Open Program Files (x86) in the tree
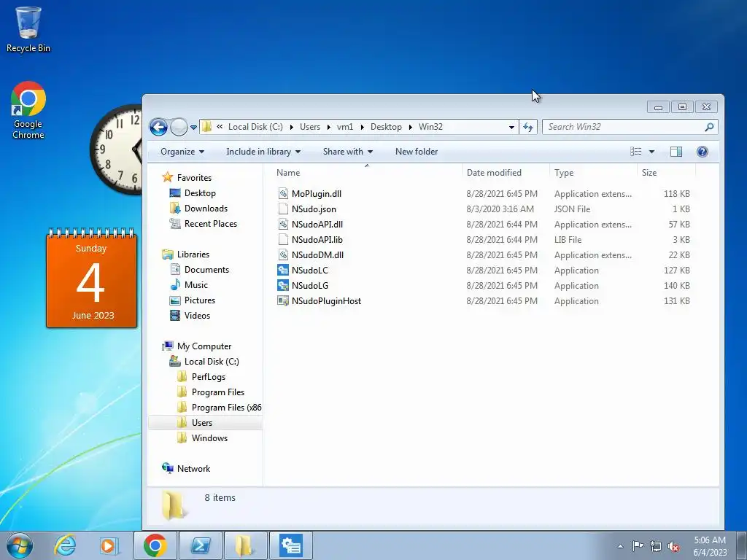 tap(226, 407)
